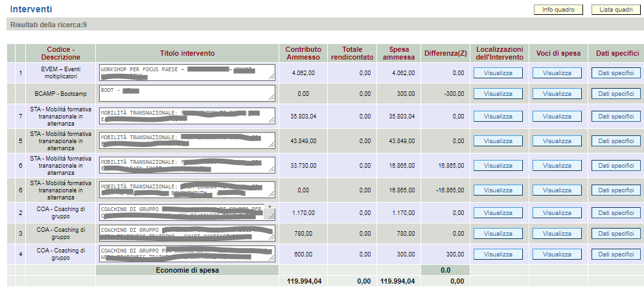This screenshot has width=644, height=294.
Task: Click scrollbar in COA row 2 title field
Action: pos(270,212)
